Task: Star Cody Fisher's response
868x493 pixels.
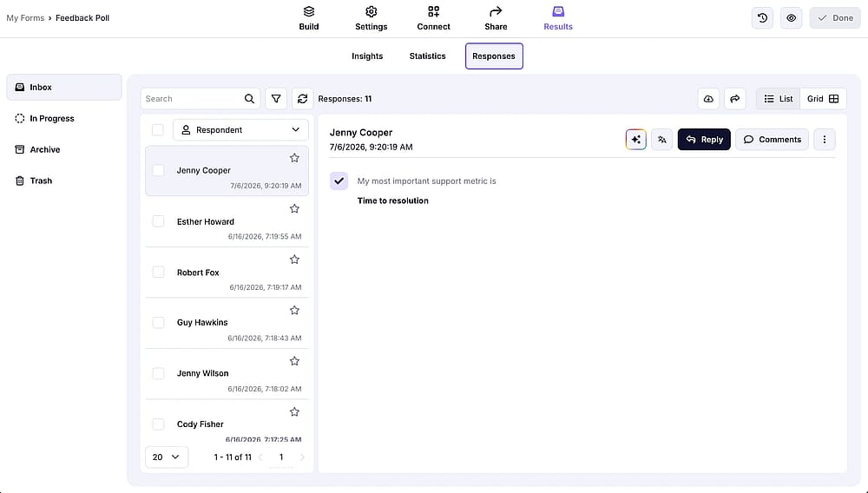Action: 294,412
